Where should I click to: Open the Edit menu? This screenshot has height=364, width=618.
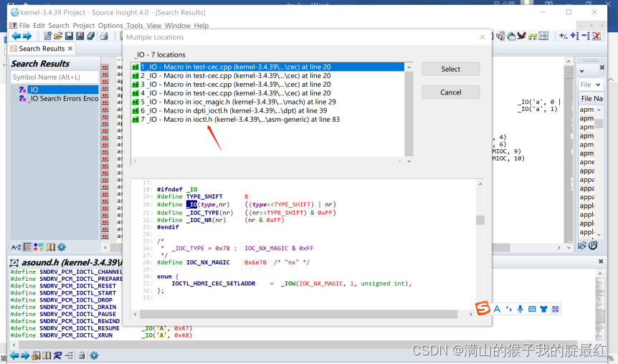(x=39, y=26)
